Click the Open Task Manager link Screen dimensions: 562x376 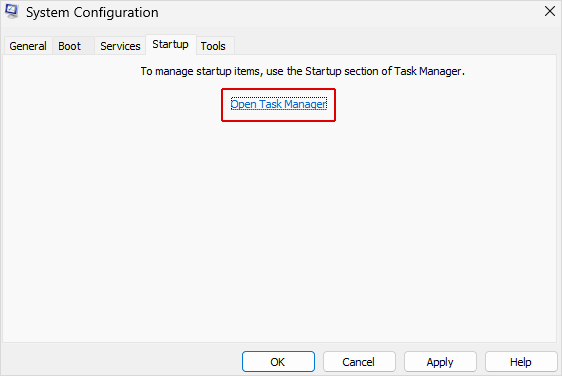click(x=278, y=104)
